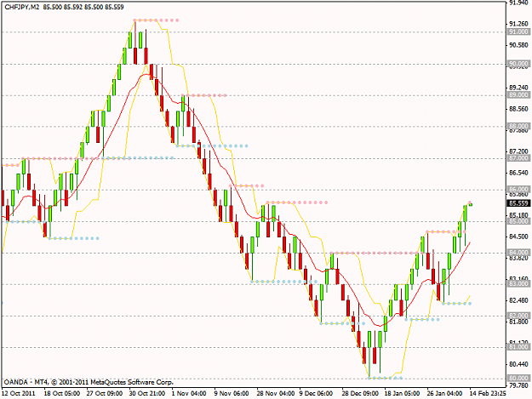Click the 84.500 price scale value
Screen dimensions: 532x399
519,237
